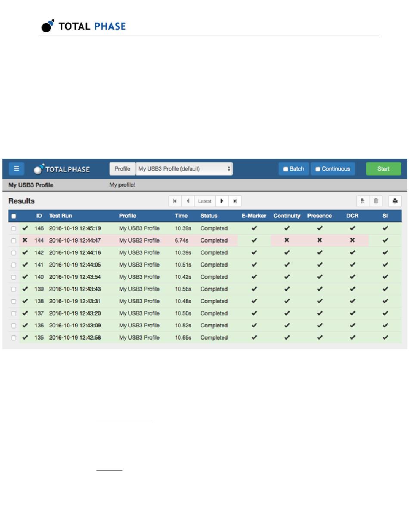Jump to the last results page
Image resolution: width=409 pixels, height=532 pixels.
235,201
